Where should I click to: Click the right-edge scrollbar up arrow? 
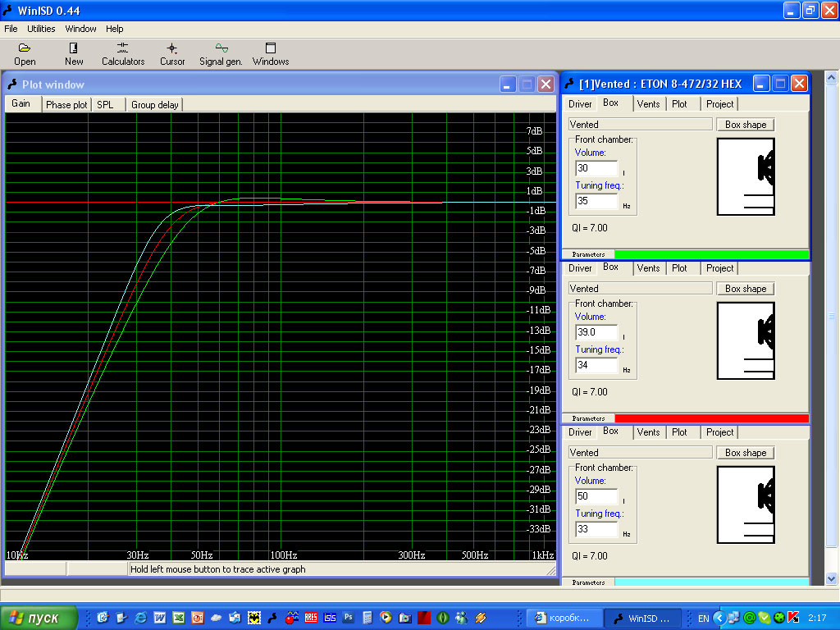(831, 78)
